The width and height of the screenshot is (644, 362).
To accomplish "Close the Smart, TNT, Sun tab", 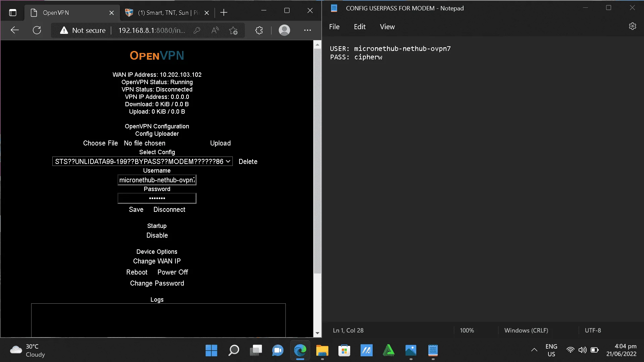I will click(x=207, y=13).
